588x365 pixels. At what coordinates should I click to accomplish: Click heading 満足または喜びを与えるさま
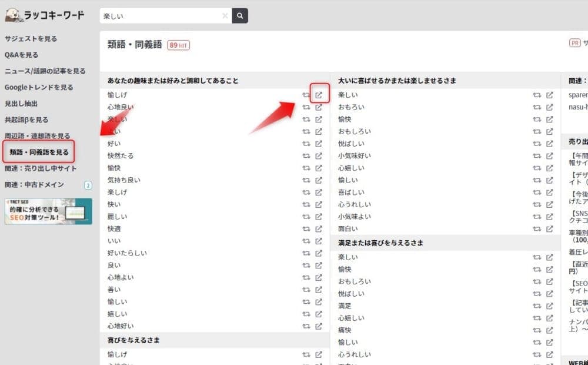click(380, 243)
